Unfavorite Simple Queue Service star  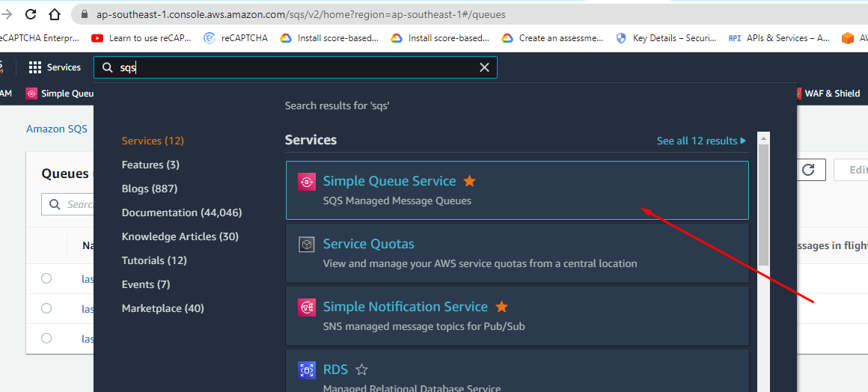(x=469, y=181)
